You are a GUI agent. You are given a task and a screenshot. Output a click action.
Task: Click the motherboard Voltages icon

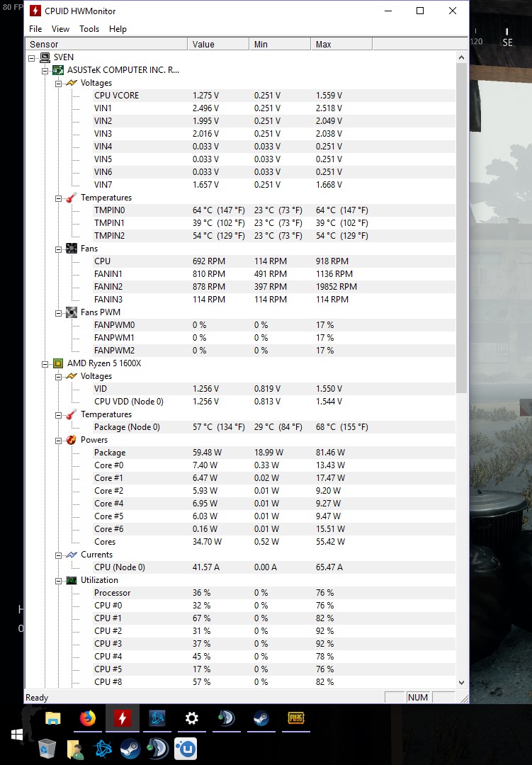pyautogui.click(x=72, y=83)
